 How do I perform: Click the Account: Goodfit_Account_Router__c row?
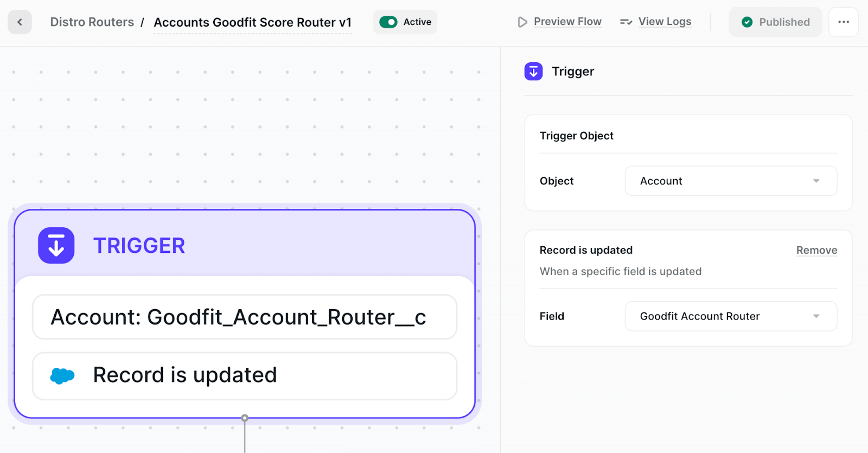[245, 317]
